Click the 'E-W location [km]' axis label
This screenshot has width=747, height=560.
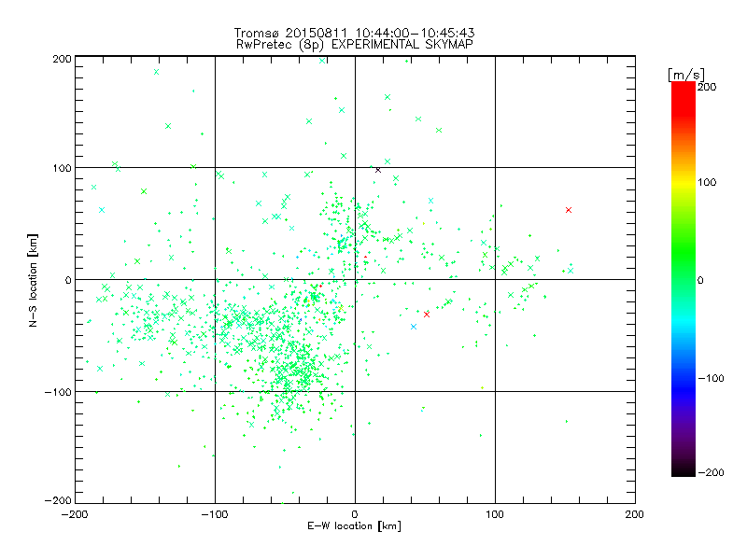[x=354, y=525]
